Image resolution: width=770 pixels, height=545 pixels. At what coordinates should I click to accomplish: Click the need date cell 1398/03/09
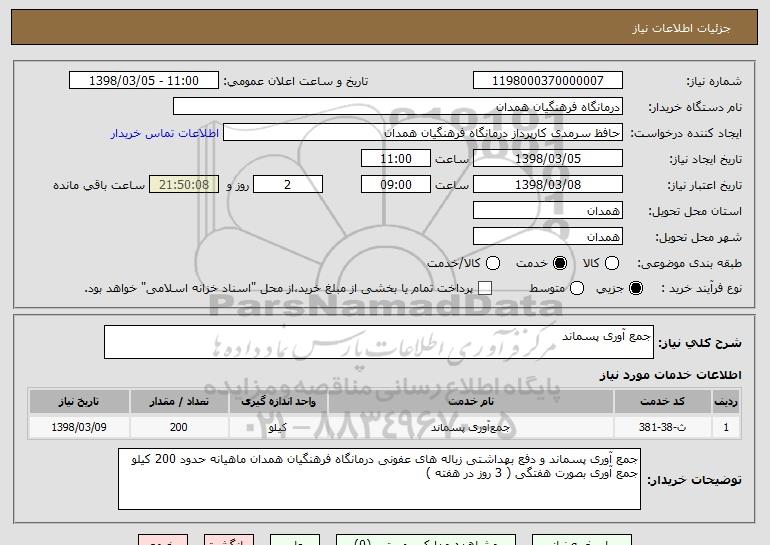pos(79,427)
